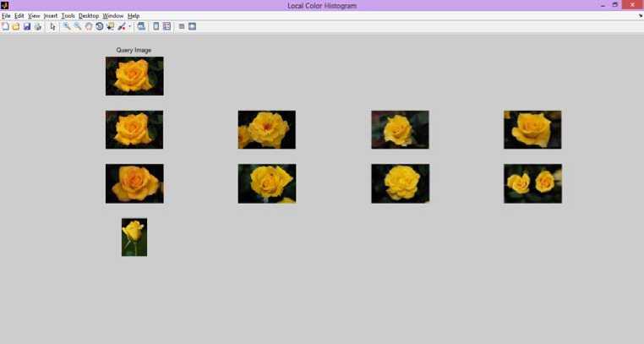This screenshot has width=644, height=344.
Task: Select the result thumbnail showing two roses
Action: tap(532, 183)
